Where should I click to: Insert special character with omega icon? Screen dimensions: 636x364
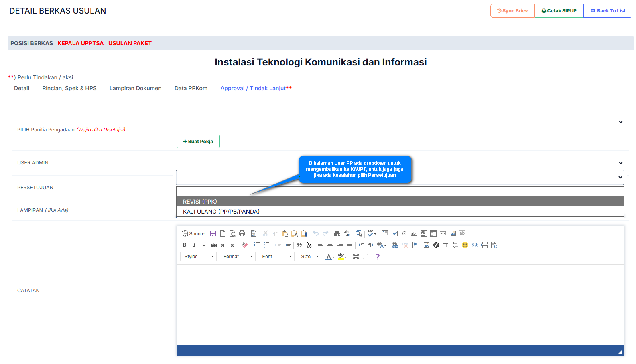tap(475, 245)
